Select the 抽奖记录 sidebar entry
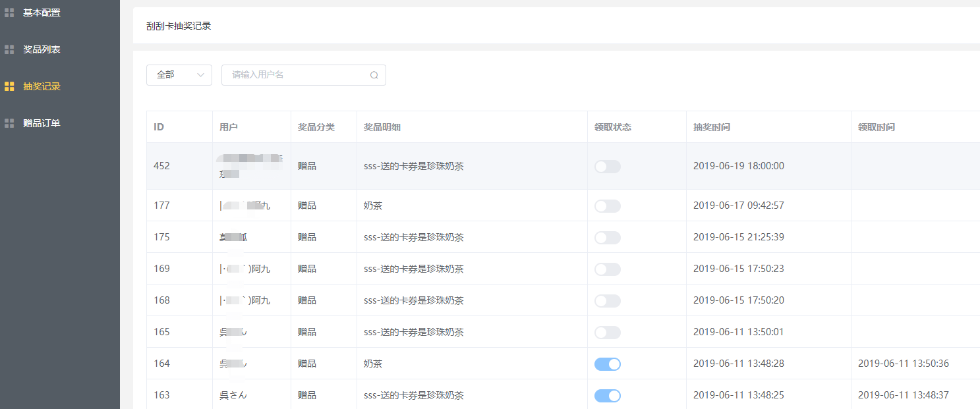Screen dimensions: 980x409 [42, 86]
